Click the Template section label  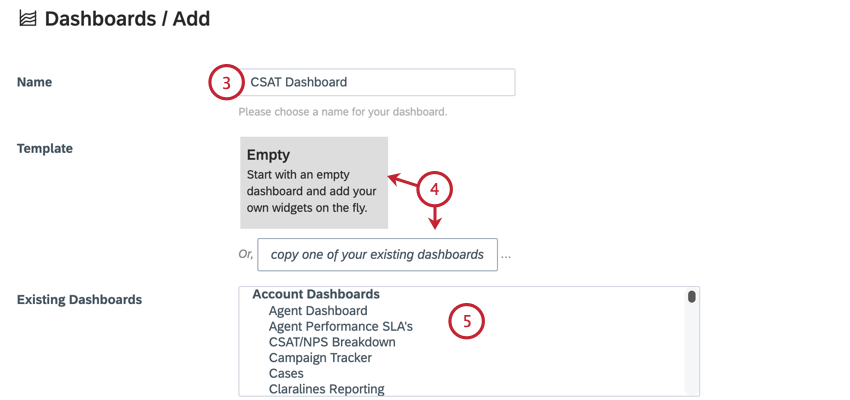[x=45, y=149]
